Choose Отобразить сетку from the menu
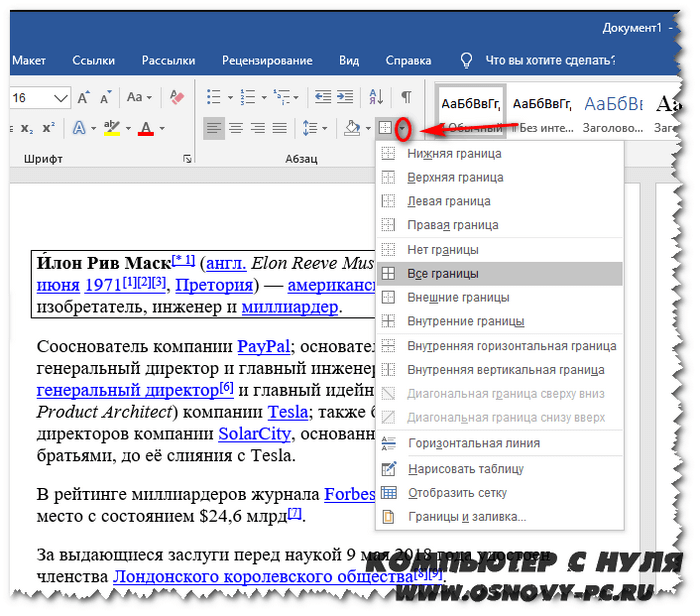 (x=500, y=493)
